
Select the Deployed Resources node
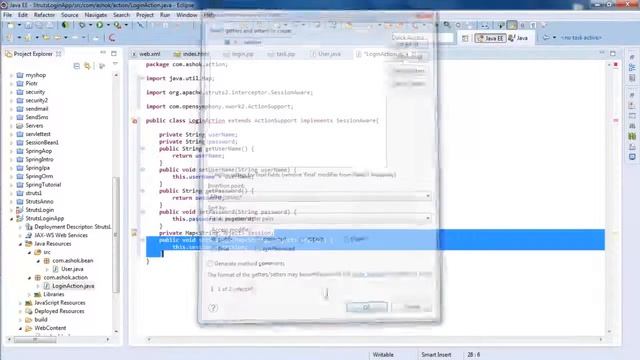tap(59, 311)
